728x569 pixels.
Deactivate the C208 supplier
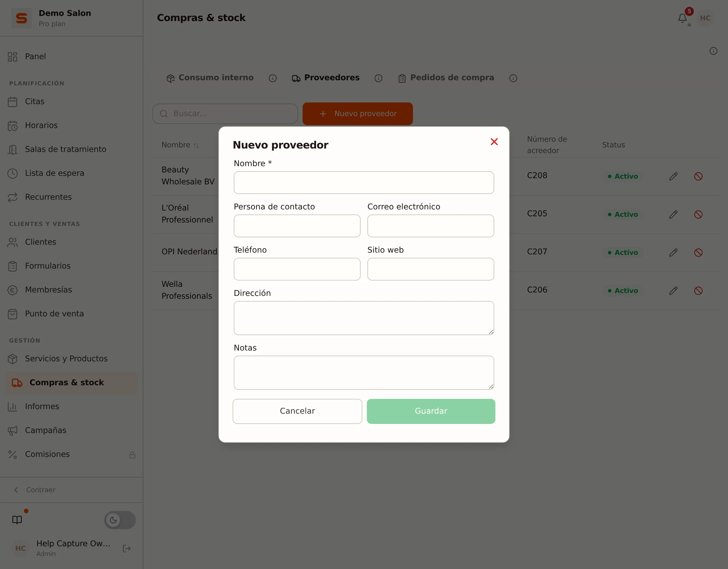point(698,176)
